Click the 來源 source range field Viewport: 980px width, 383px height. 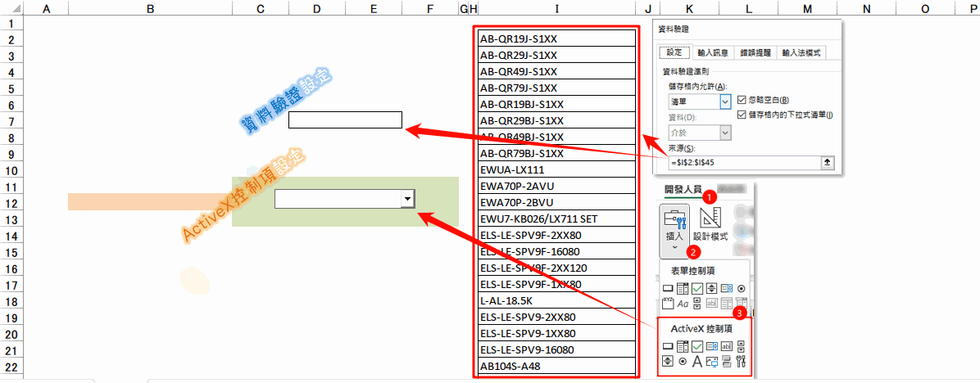743,163
